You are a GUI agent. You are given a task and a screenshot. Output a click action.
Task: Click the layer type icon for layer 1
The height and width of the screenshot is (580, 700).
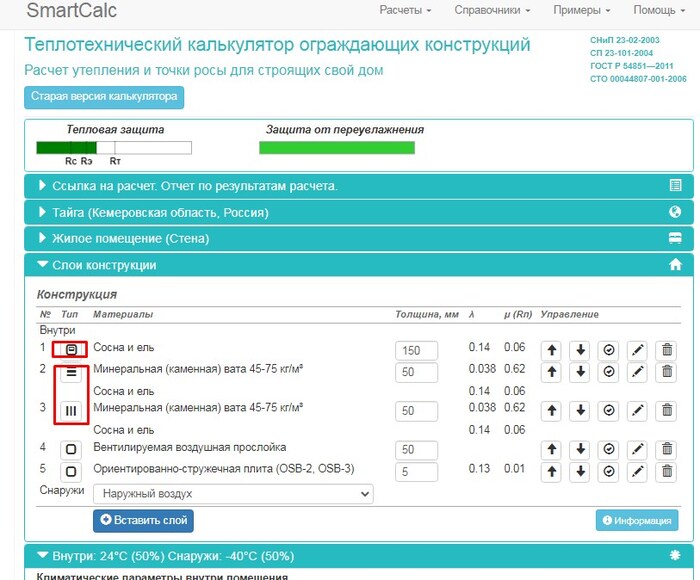(71, 350)
